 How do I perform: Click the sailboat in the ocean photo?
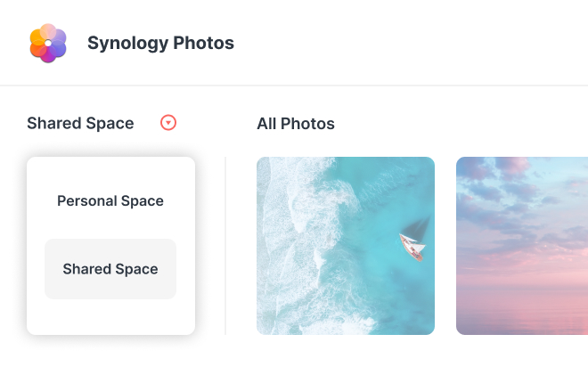[412, 243]
